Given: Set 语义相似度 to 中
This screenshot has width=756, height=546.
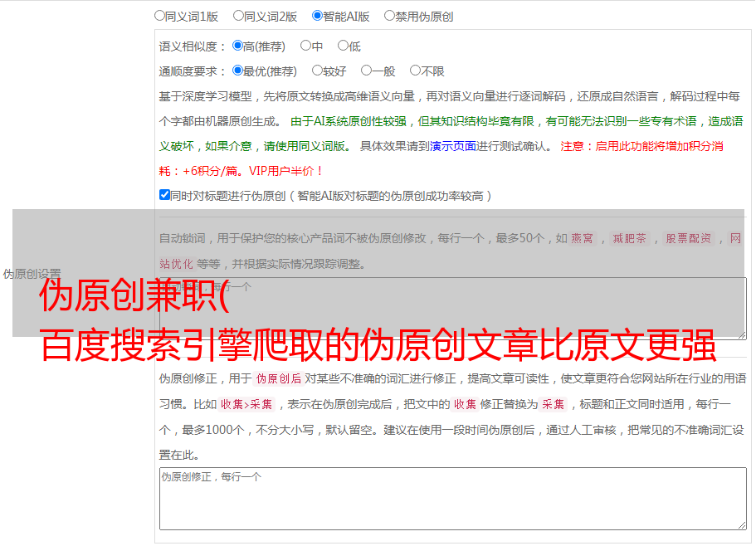Looking at the screenshot, I should point(305,46).
